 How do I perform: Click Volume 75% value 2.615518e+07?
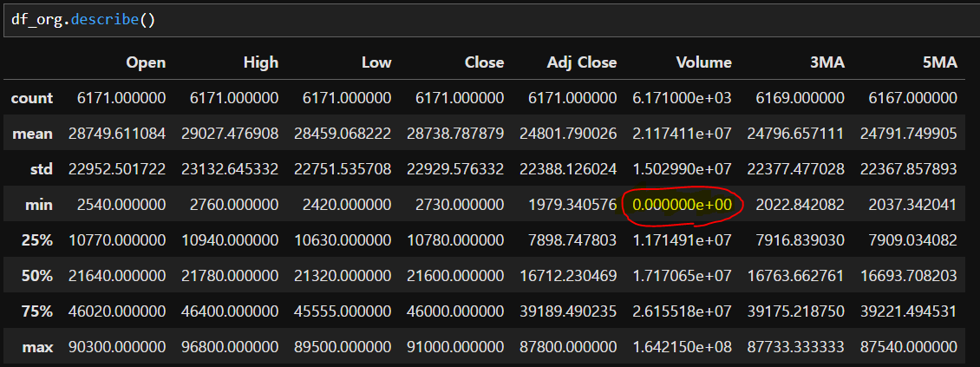point(682,311)
